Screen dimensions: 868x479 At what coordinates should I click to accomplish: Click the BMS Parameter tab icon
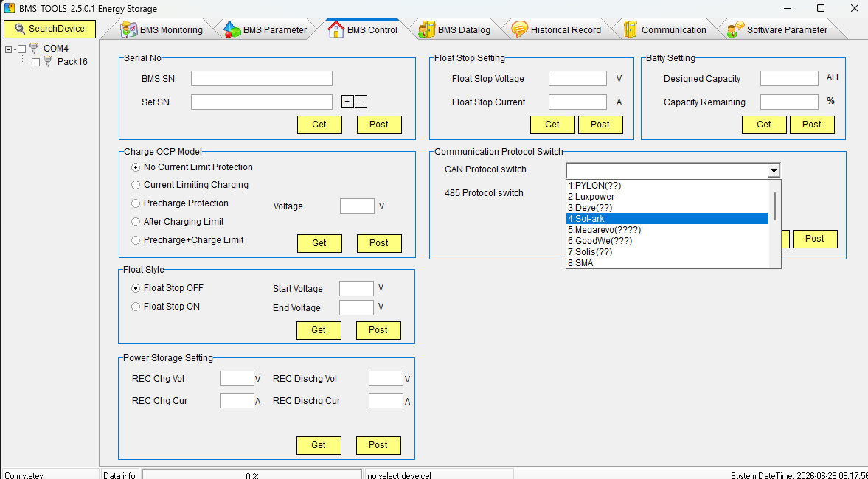click(x=232, y=29)
